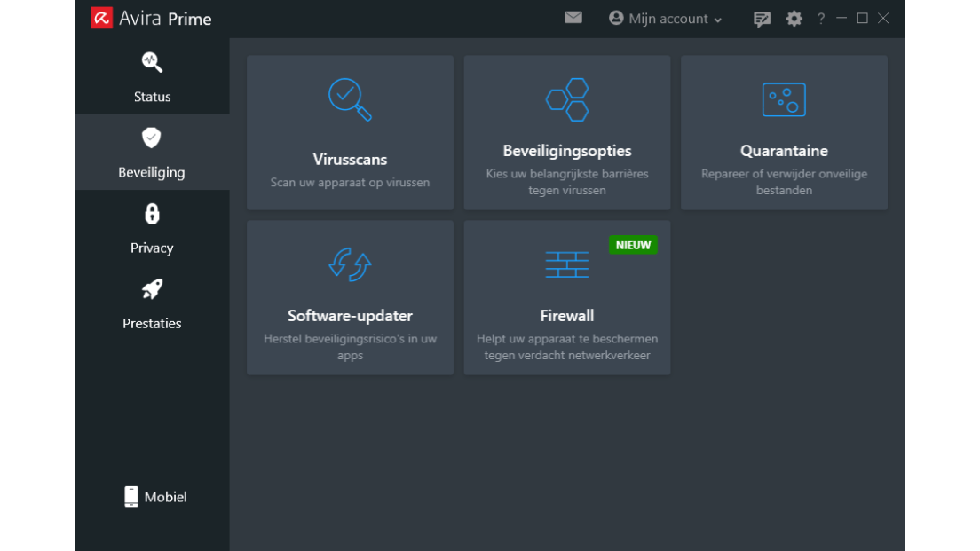Open the Prestaties sidebar label
This screenshot has height=551, width=980.
click(x=152, y=324)
